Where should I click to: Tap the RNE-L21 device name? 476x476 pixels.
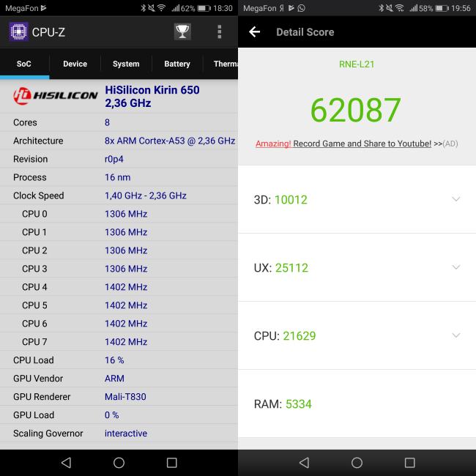pyautogui.click(x=357, y=64)
